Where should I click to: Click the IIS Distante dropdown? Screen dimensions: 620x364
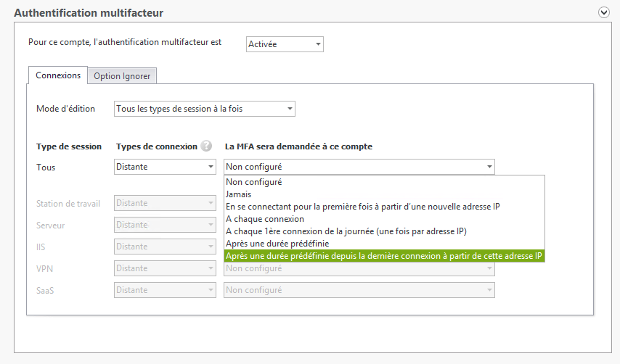165,247
